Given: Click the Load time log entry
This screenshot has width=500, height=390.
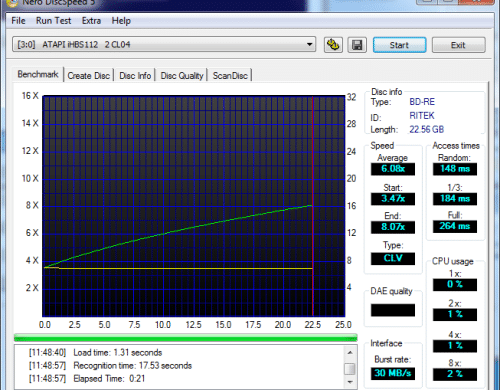Looking at the screenshot, I should click(x=95, y=353).
